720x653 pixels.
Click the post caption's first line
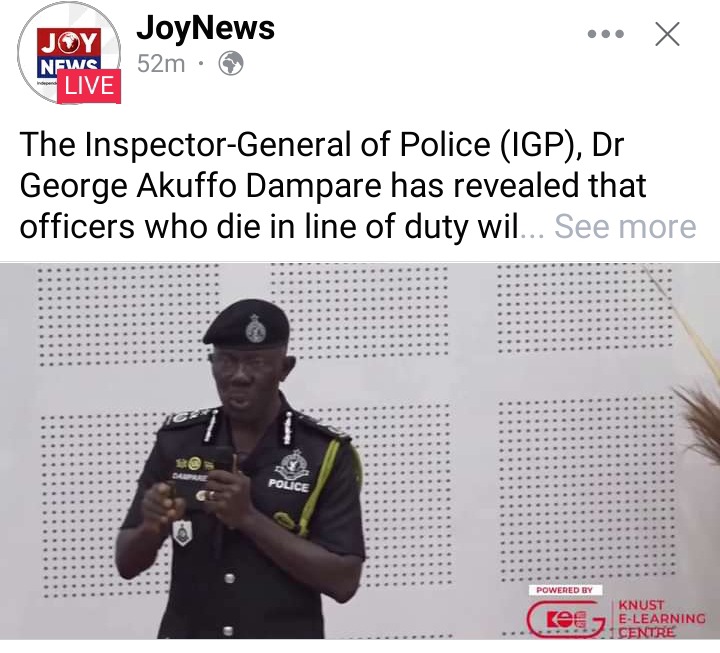[321, 145]
